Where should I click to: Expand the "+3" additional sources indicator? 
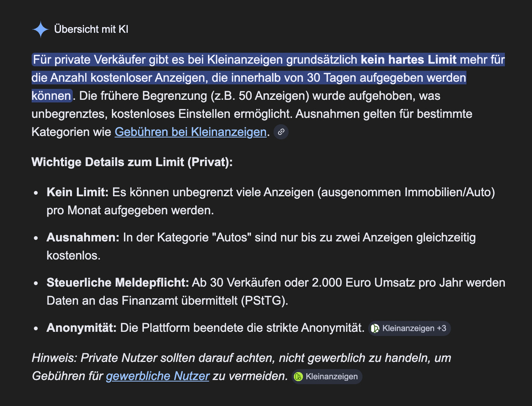[x=442, y=328]
